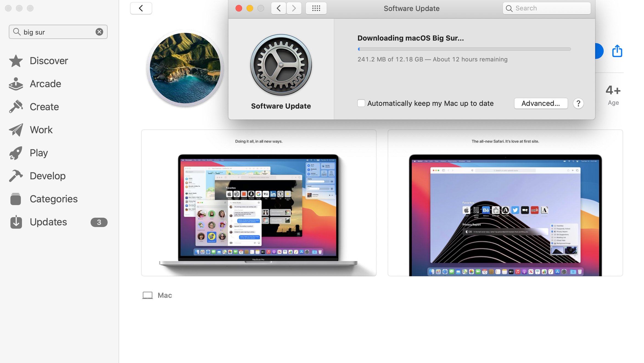Click the macOS Big Sur app icon
This screenshot has height=363, width=644.
tap(185, 68)
